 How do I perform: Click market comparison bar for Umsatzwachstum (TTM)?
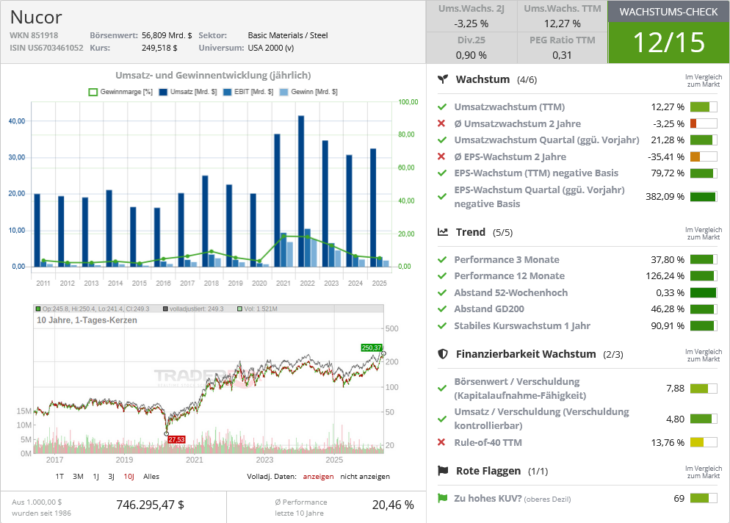point(703,107)
